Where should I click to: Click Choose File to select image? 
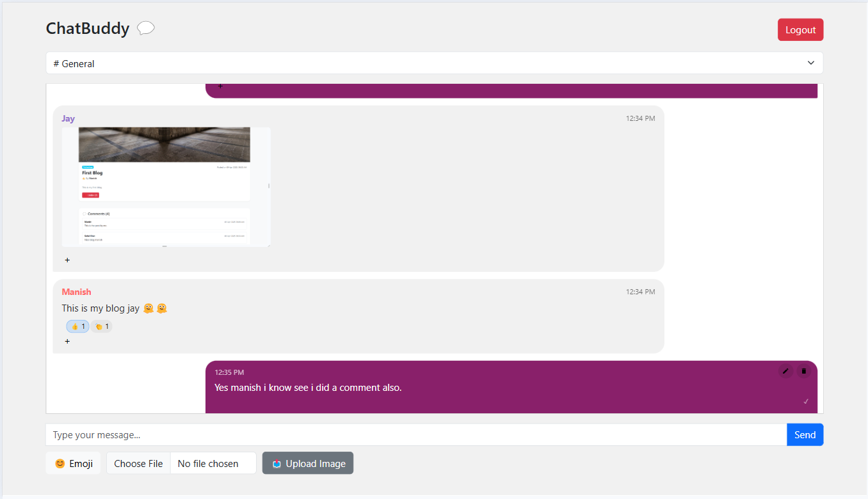pos(138,463)
